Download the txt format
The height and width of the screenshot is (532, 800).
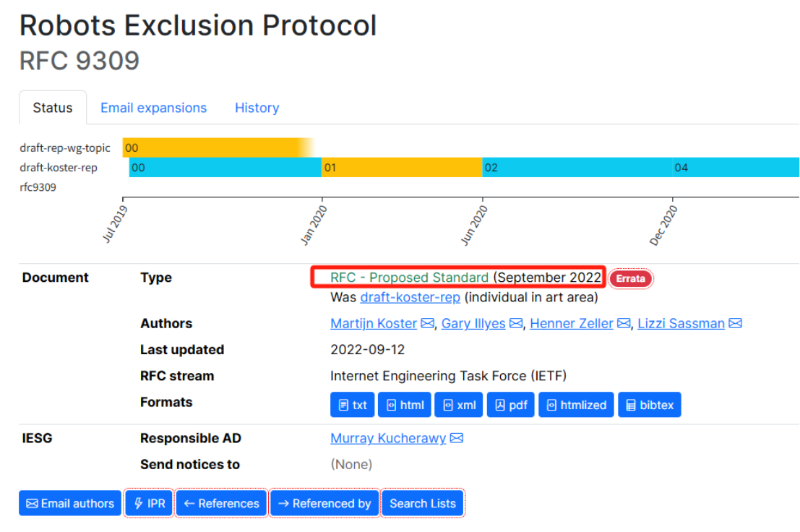352,405
